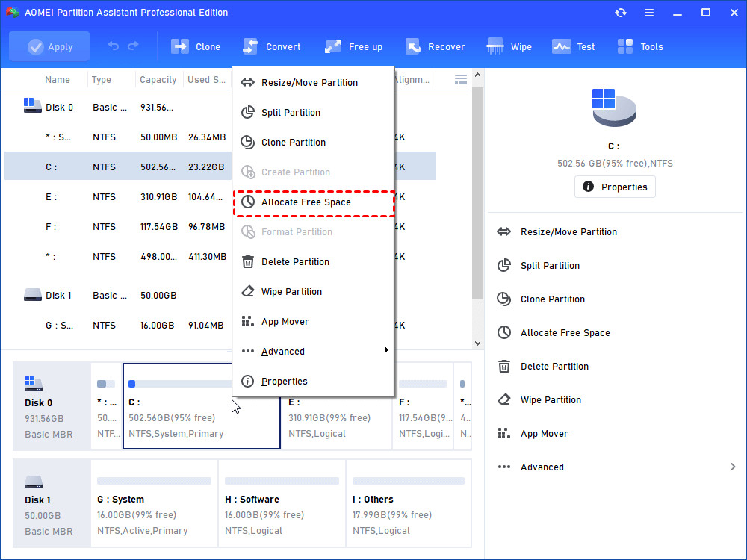Viewport: 747px width, 560px height.
Task: Click the scrollbar up arrow
Action: tap(478, 75)
